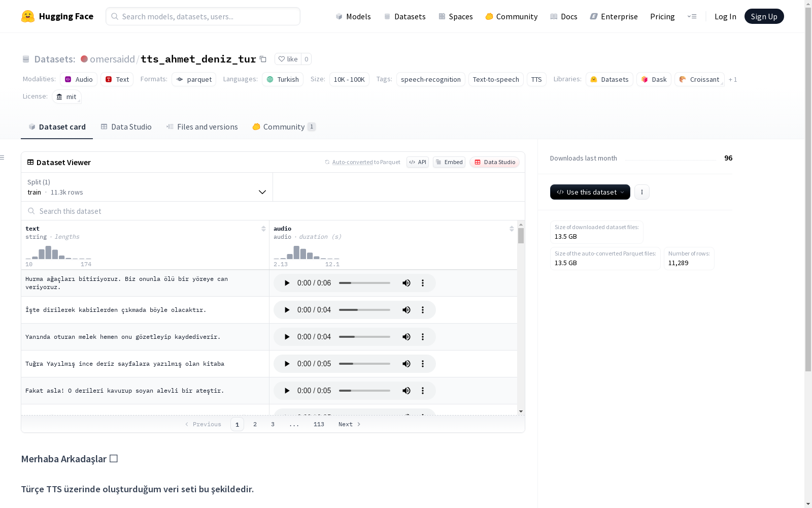Switch to the Data Studio tab
812x508 pixels.
[x=126, y=127]
